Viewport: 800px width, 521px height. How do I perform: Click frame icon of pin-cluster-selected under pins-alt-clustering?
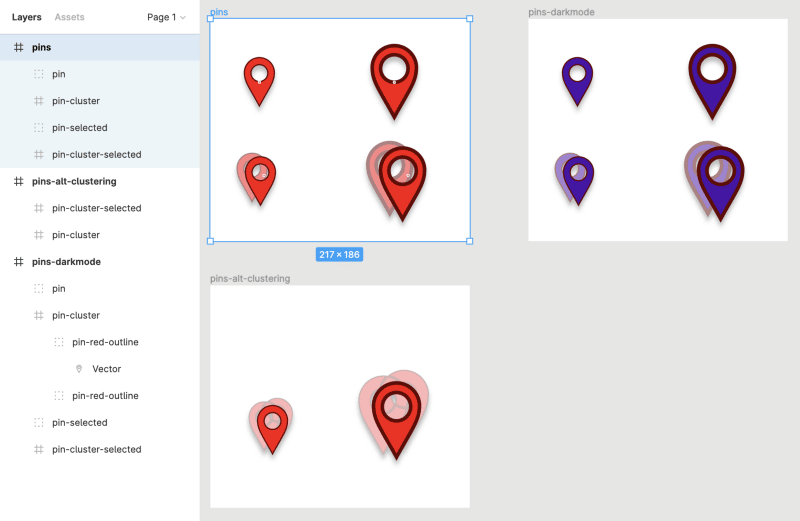(x=39, y=208)
